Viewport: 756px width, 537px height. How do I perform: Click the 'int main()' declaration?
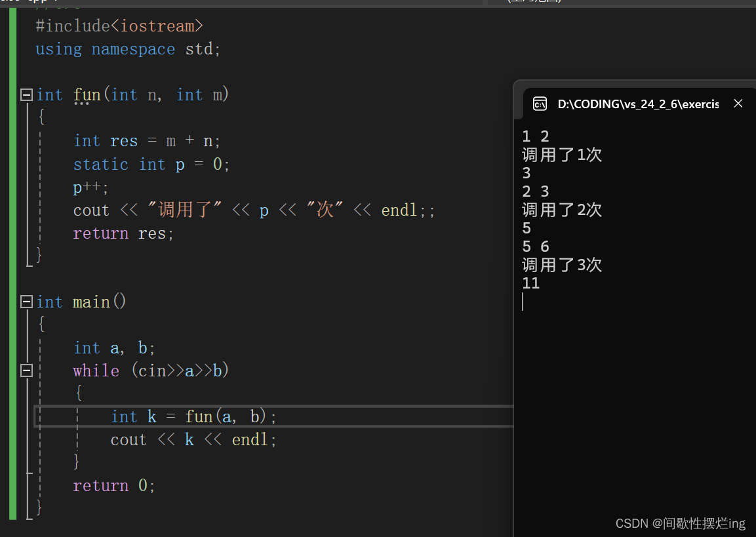click(x=81, y=302)
